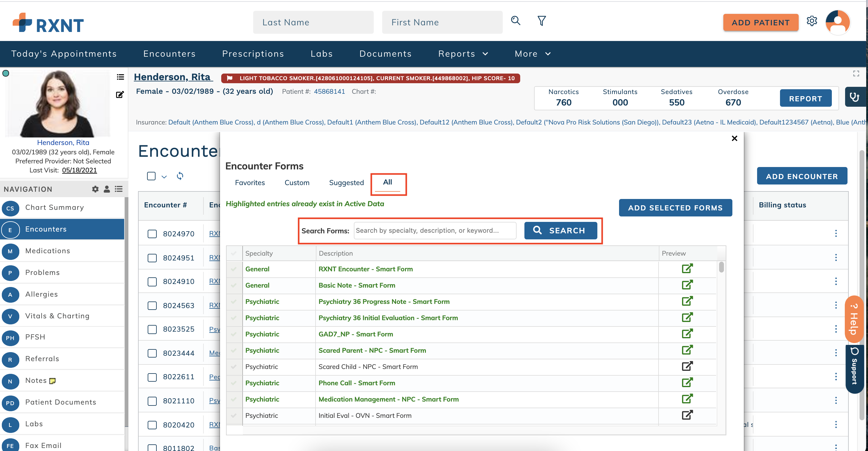The image size is (868, 451).
Task: Click the ADD ENCOUNTER button
Action: point(802,176)
